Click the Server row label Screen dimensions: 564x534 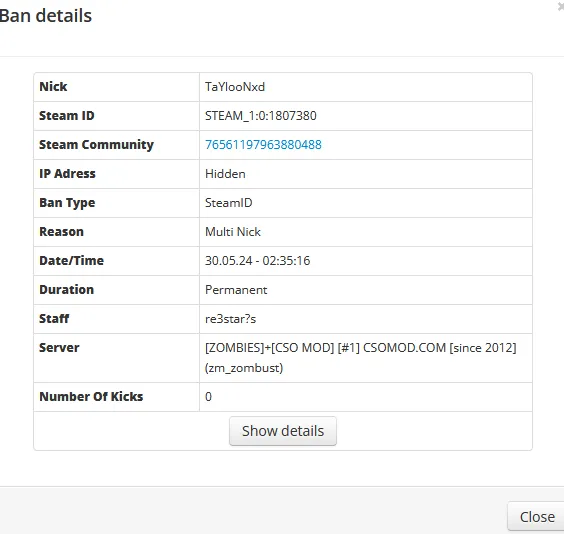click(59, 348)
